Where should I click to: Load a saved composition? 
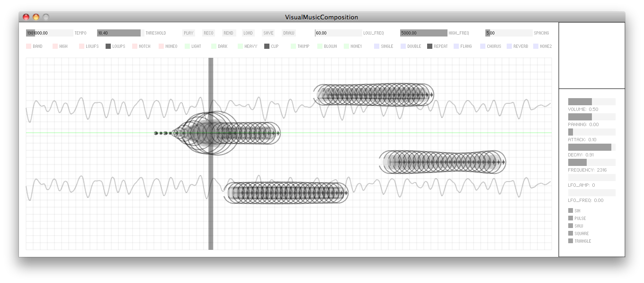tap(248, 33)
